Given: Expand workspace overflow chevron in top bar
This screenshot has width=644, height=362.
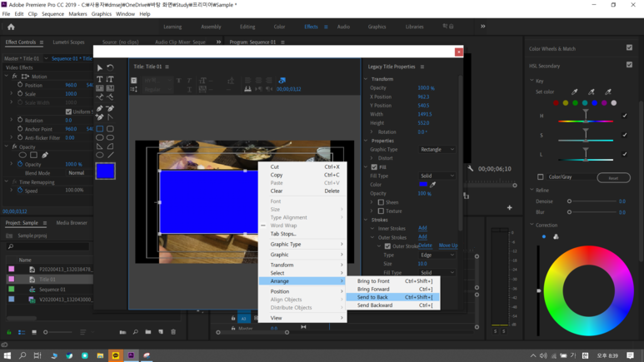Looking at the screenshot, I should click(483, 27).
